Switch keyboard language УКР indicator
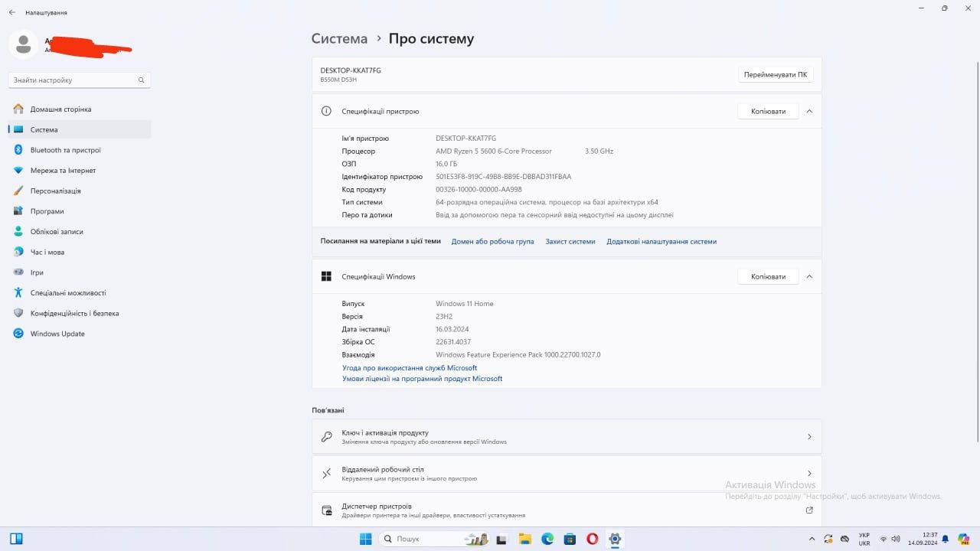This screenshot has width=980, height=551. pos(864,539)
